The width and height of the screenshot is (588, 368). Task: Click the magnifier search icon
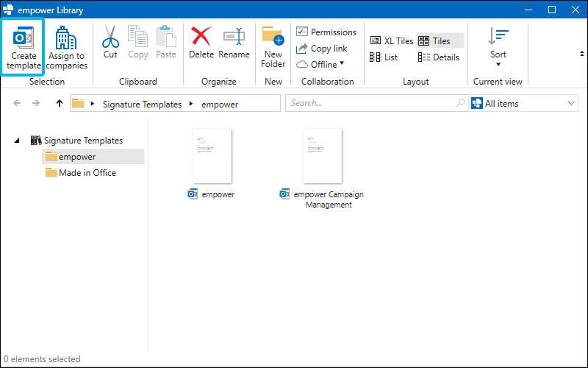460,103
